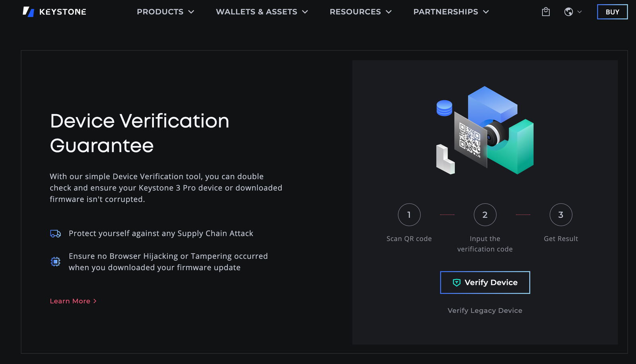The image size is (636, 364).
Task: Follow the Learn More link
Action: click(73, 301)
